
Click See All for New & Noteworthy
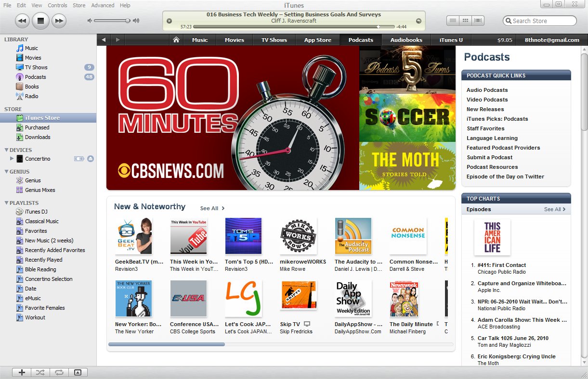(x=212, y=208)
